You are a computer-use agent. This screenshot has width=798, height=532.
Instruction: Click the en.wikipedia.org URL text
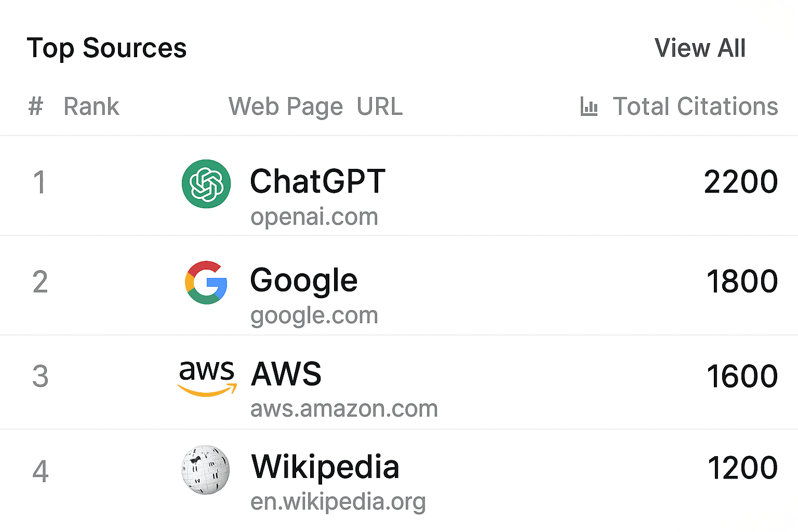338,501
